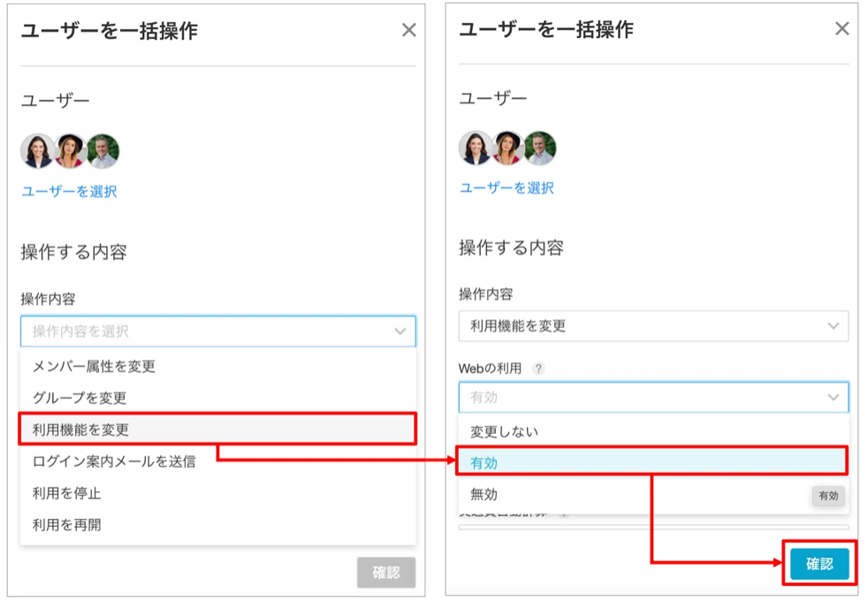This screenshot has height=602, width=868.
Task: Choose 利用を停止 option
Action: 218,493
